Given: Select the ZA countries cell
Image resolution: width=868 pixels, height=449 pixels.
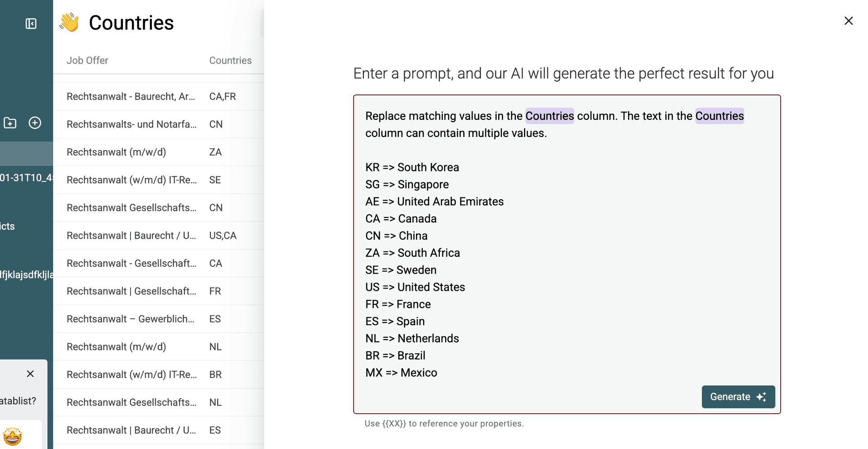Looking at the screenshot, I should (x=215, y=152).
